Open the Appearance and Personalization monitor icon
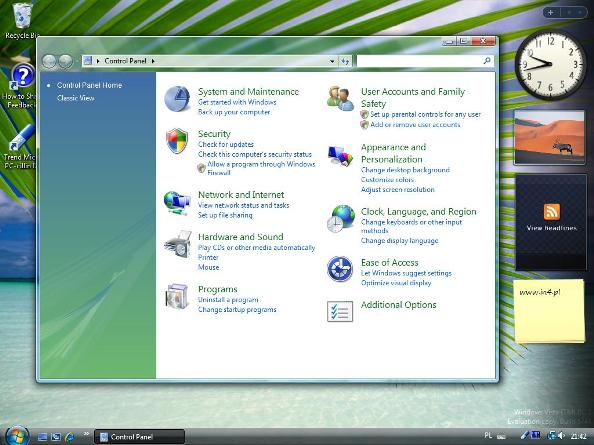 tap(340, 156)
